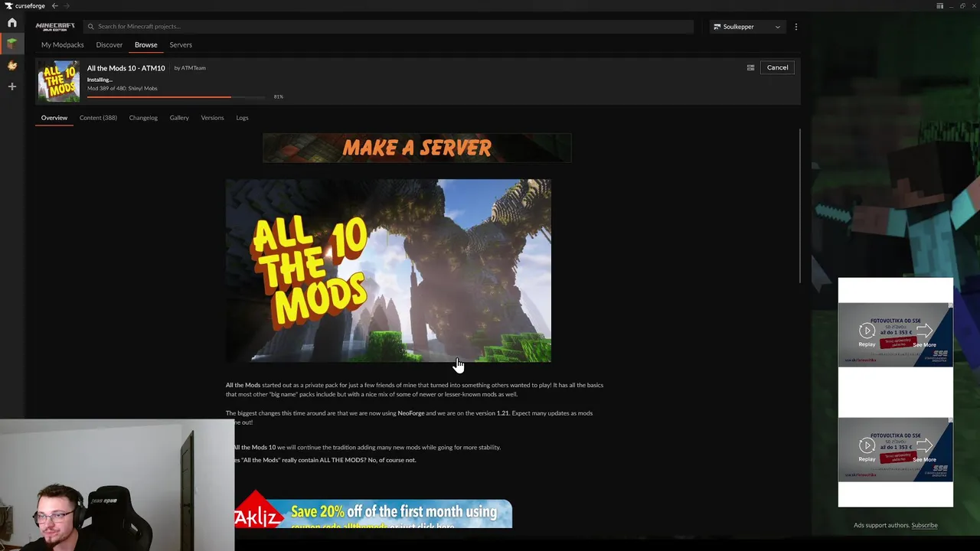Click the 'Mod 389 of 480: Shiny! Mobs' status
The width and height of the screenshot is (980, 551).
point(122,88)
